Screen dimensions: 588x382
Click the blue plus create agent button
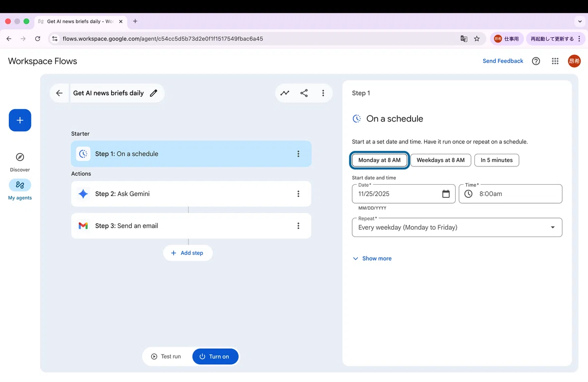pyautogui.click(x=20, y=120)
